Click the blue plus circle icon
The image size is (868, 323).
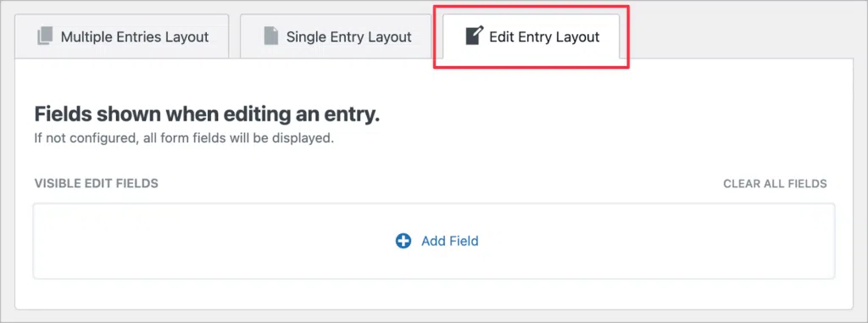403,241
